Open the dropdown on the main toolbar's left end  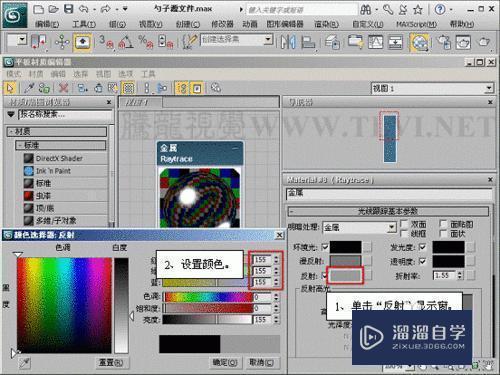[22, 40]
